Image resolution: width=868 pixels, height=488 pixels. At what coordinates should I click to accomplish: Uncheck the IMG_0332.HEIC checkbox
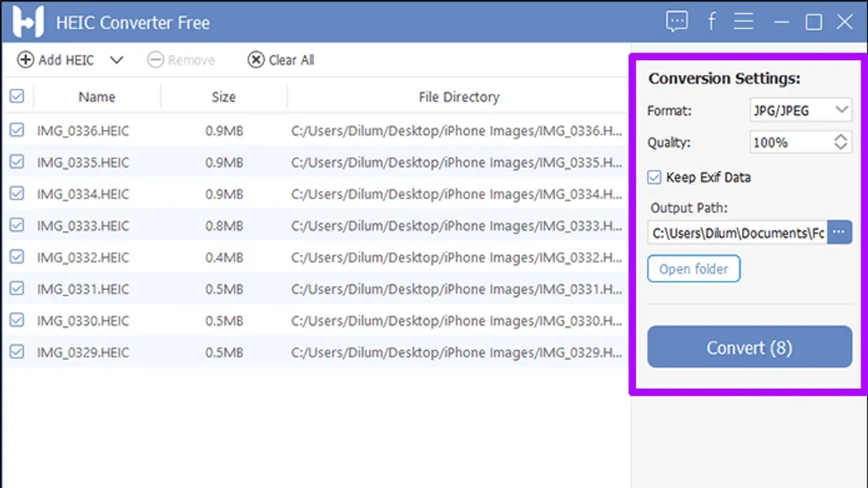pos(17,257)
